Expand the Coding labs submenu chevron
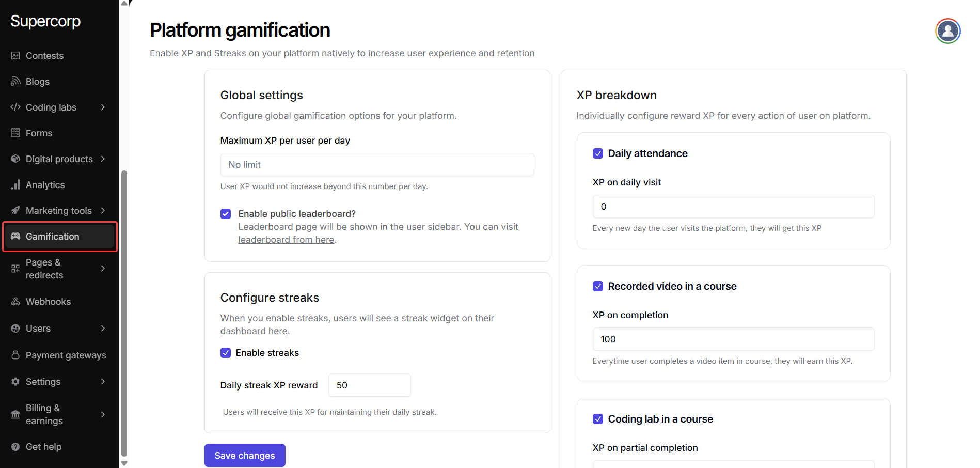This screenshot has width=980, height=468. 103,107
